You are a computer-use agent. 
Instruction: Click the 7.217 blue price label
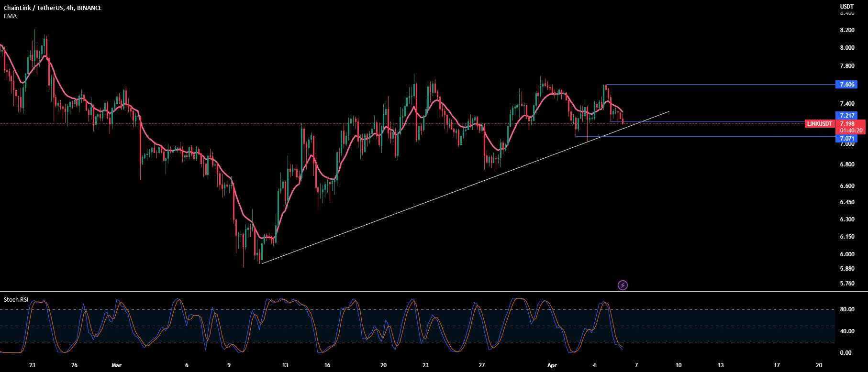point(847,116)
